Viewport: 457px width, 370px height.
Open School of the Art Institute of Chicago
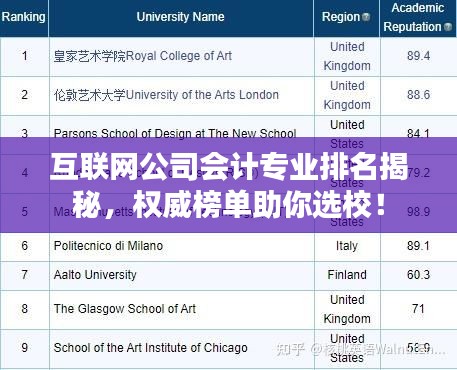150,348
